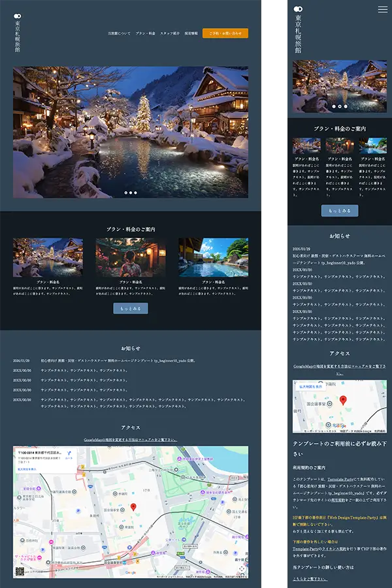Open プラン・料金 navigation menu item
The image size is (392, 588).
[x=145, y=33]
